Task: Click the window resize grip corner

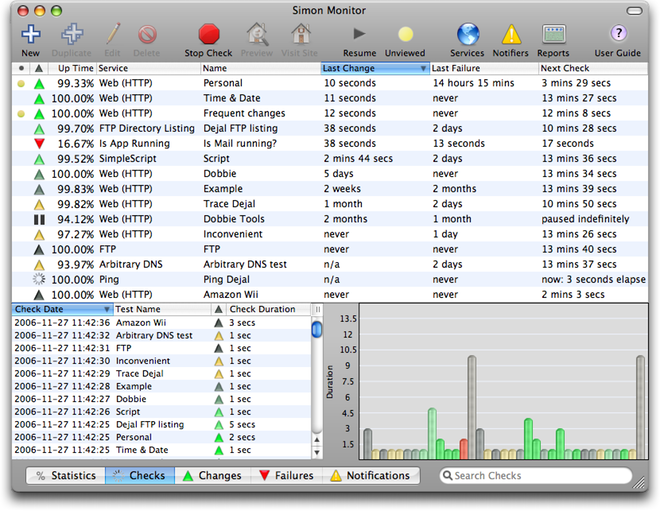Action: point(641,482)
